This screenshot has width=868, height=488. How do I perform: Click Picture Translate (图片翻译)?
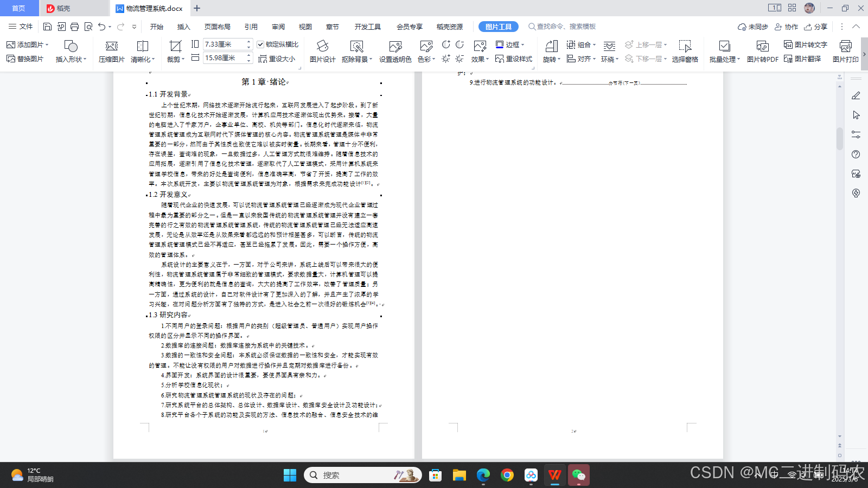pyautogui.click(x=802, y=59)
